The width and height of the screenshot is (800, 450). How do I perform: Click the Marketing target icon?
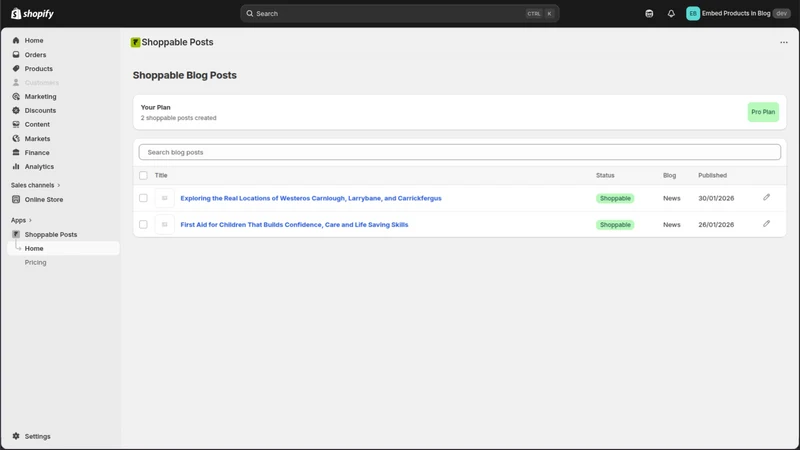pos(16,96)
